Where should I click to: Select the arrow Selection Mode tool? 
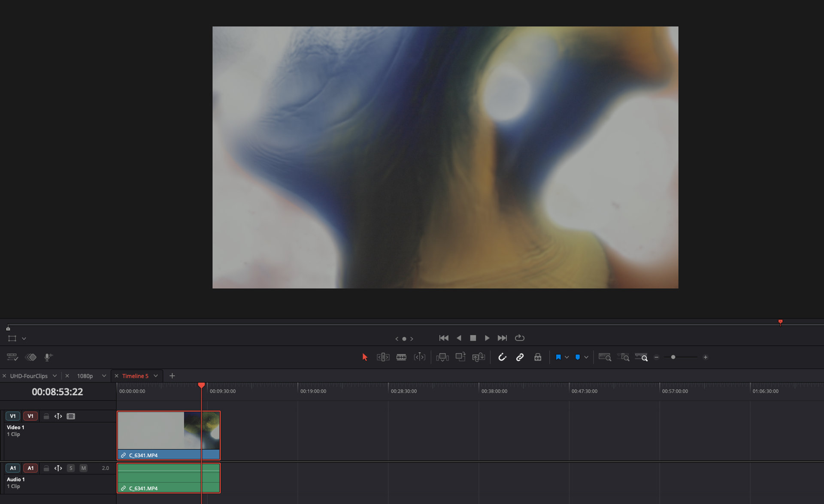click(364, 357)
